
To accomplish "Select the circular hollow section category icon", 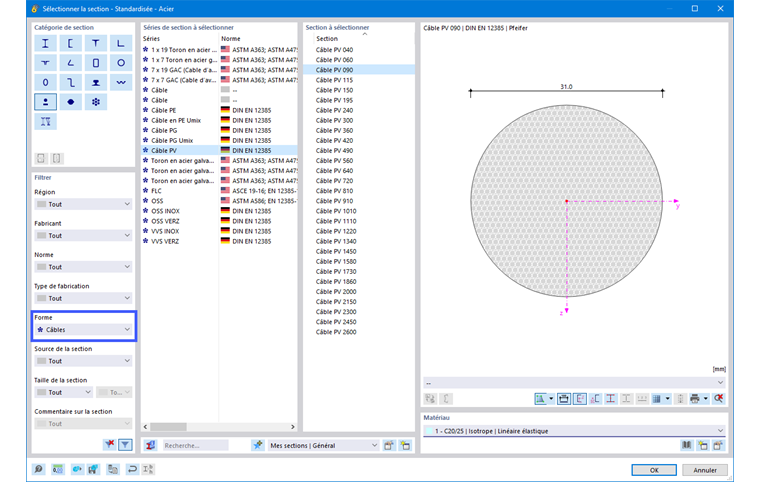I will tap(121, 63).
